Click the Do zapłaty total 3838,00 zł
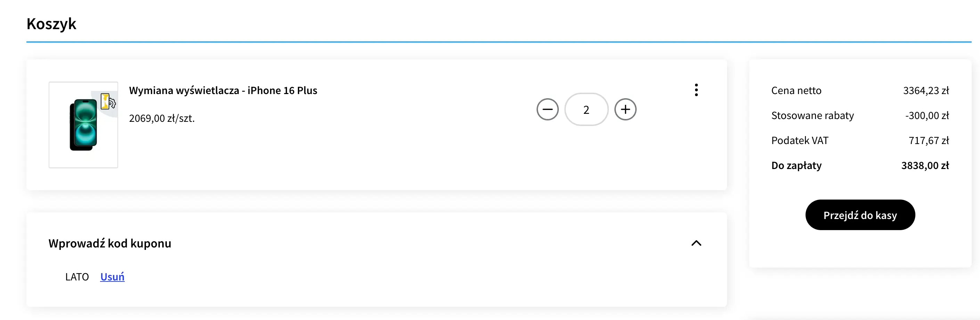The height and width of the screenshot is (320, 980). tap(925, 166)
